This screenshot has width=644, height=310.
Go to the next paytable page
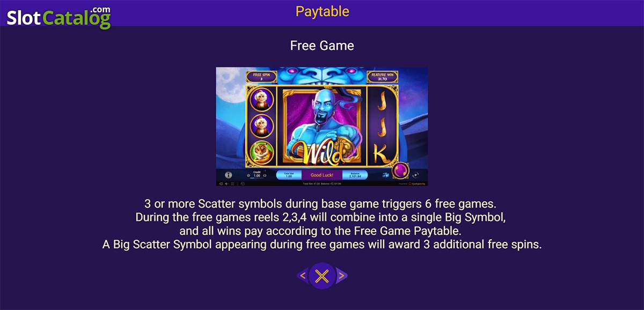pos(341,276)
